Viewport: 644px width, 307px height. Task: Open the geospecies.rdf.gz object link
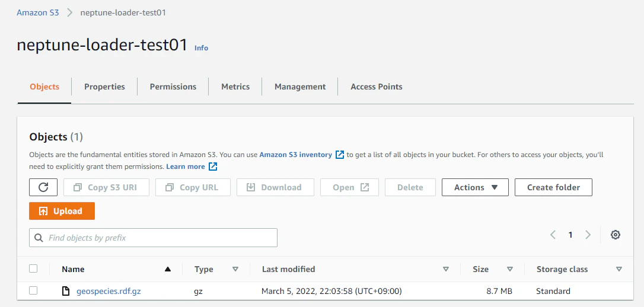pyautogui.click(x=109, y=292)
